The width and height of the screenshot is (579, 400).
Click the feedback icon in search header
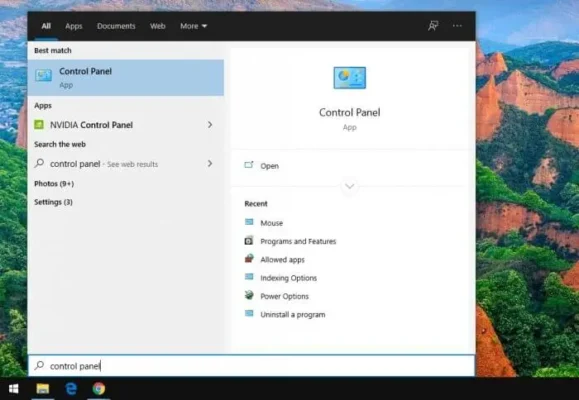(433, 26)
